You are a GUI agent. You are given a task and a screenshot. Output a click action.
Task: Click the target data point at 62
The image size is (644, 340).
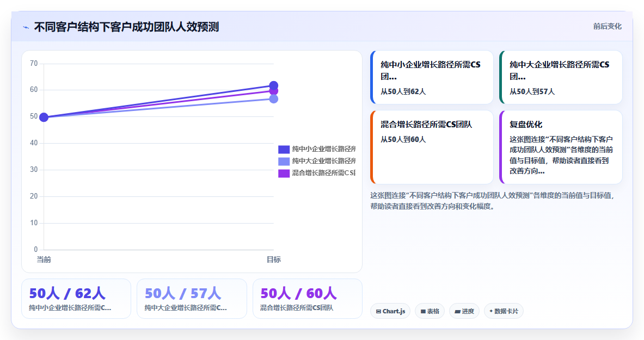point(273,85)
